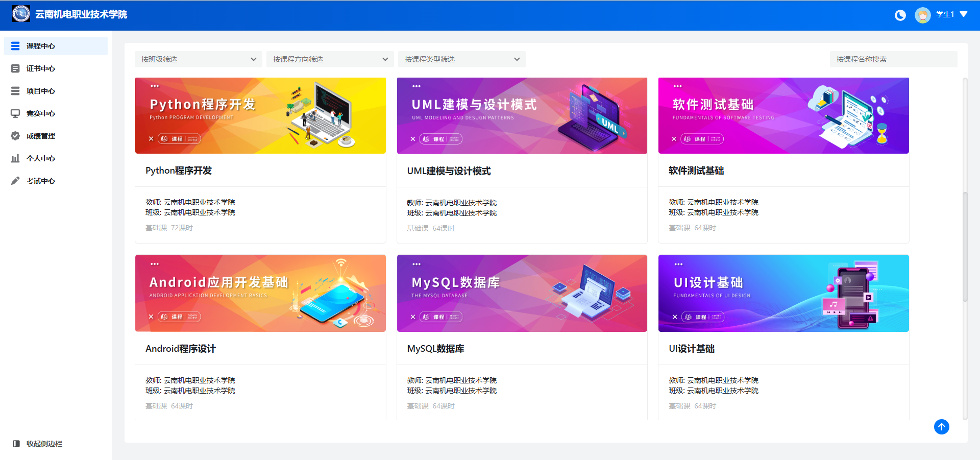
Task: Click 72课时 text on Python card
Action: pyautogui.click(x=182, y=228)
